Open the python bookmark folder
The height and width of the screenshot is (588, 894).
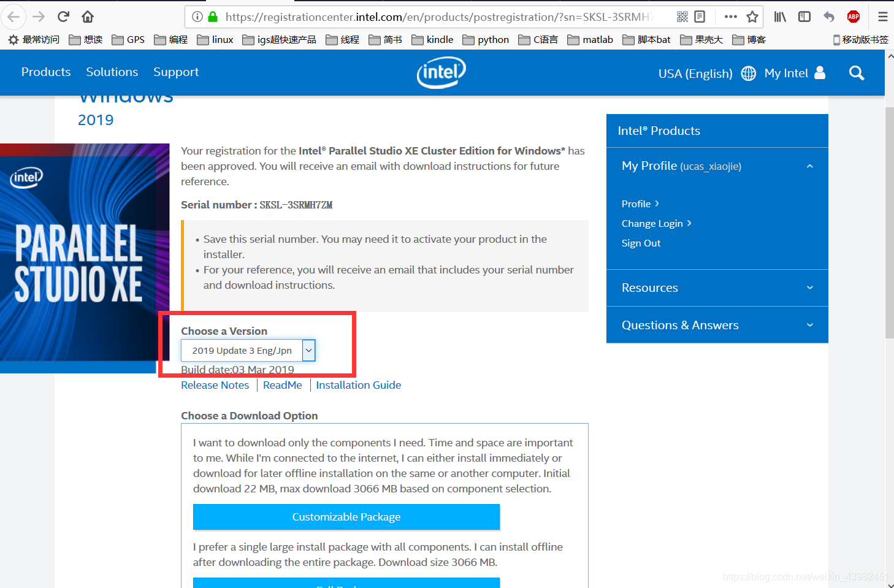[x=486, y=40]
